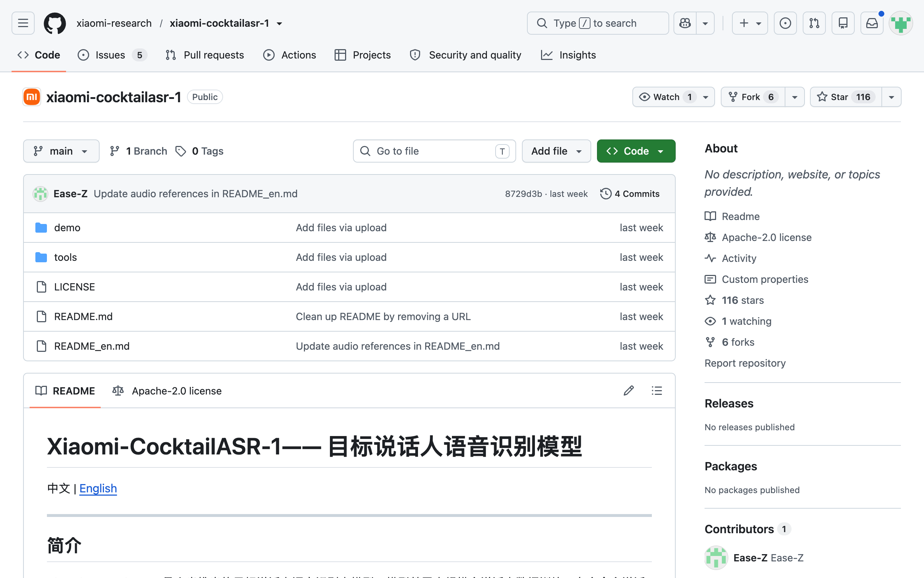Open Apache-2.0 license in About sidebar

tap(758, 237)
